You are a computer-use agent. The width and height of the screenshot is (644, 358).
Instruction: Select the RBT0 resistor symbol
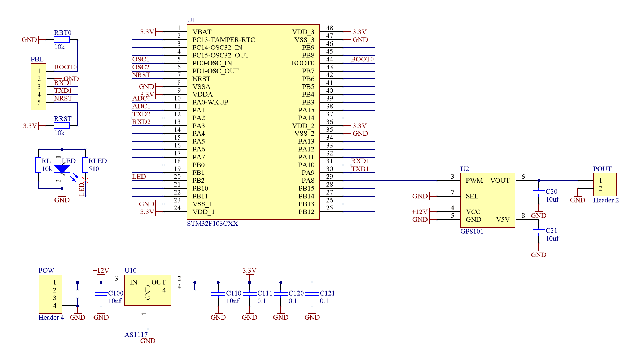62,40
